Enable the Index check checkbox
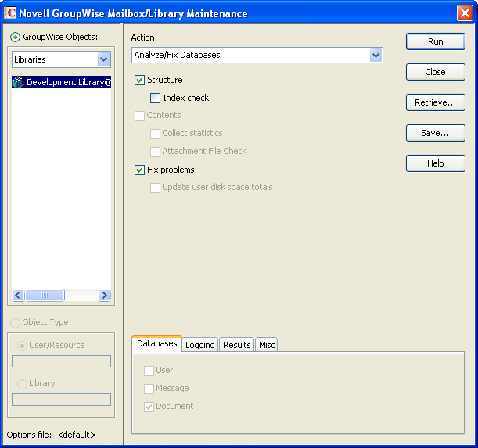This screenshot has height=448, width=478. point(155,99)
